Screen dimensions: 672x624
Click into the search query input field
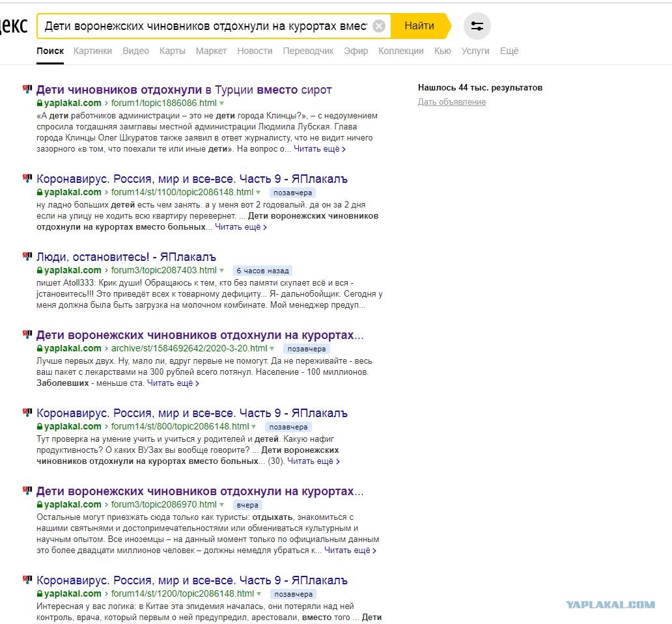coord(206,26)
